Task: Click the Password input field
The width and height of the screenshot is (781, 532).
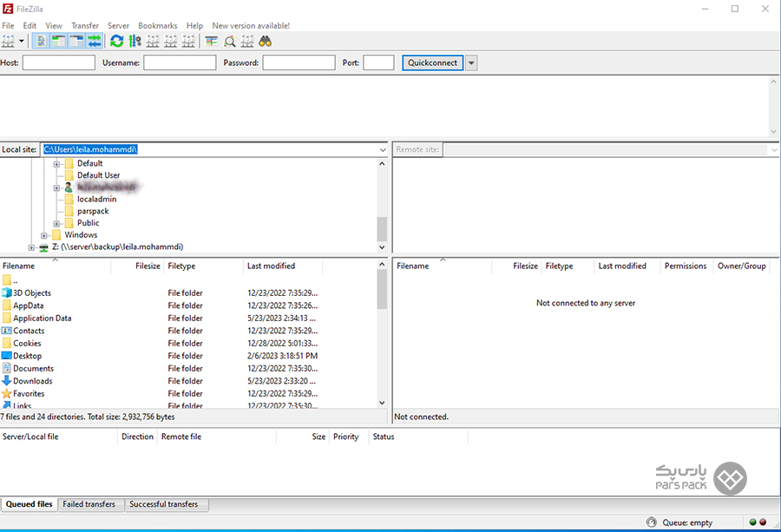Action: click(299, 62)
